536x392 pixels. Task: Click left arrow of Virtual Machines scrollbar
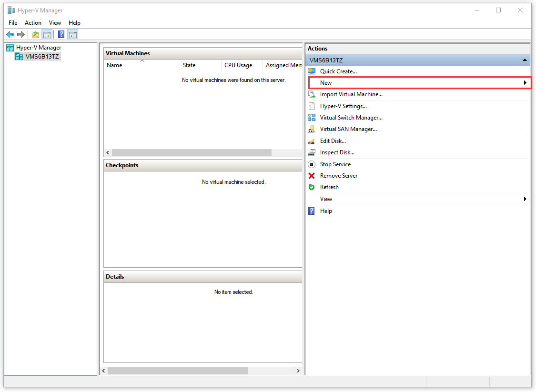tap(108, 152)
